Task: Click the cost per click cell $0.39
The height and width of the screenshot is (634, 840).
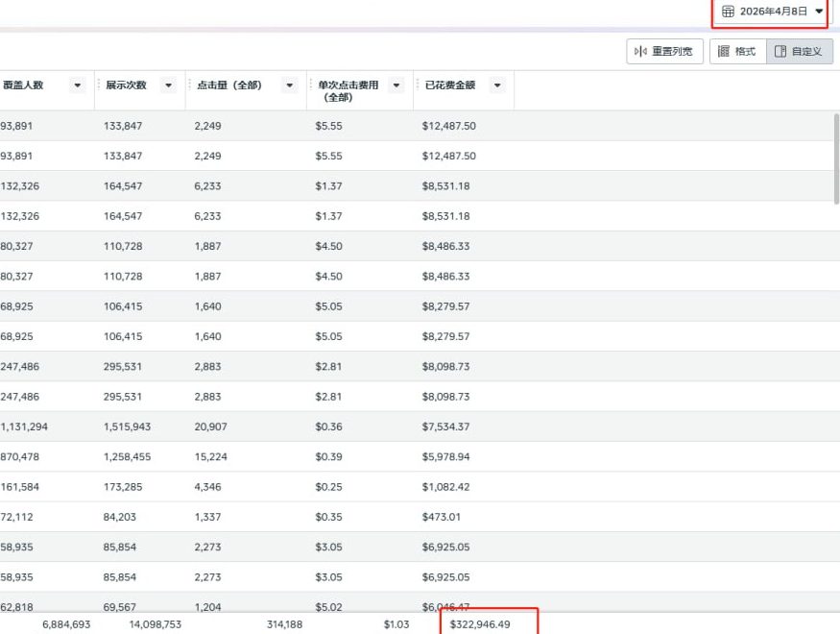Action: point(328,456)
